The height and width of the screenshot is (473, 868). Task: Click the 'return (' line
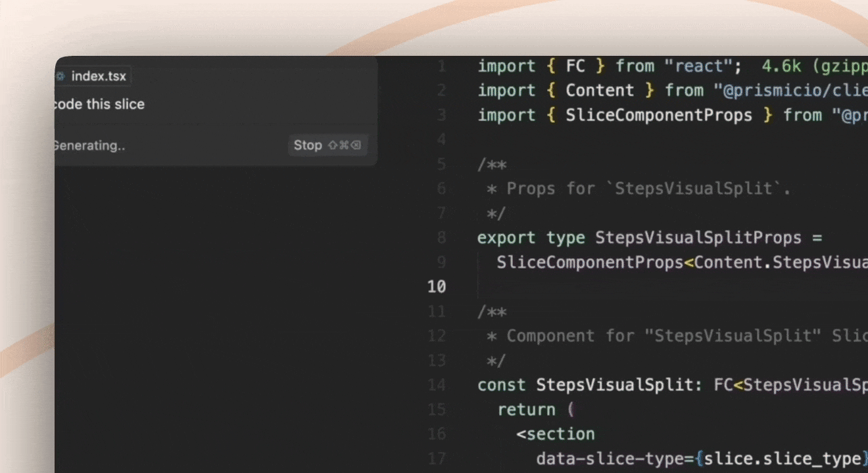[536, 409]
